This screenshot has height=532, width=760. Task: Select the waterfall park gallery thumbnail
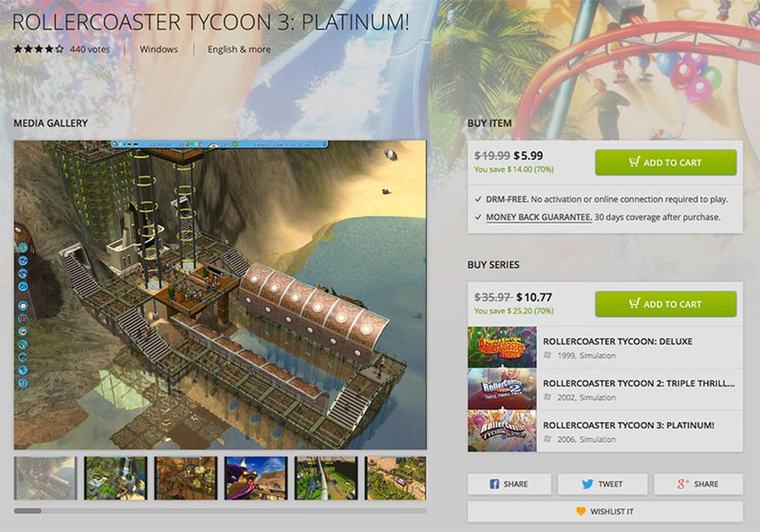pos(115,478)
